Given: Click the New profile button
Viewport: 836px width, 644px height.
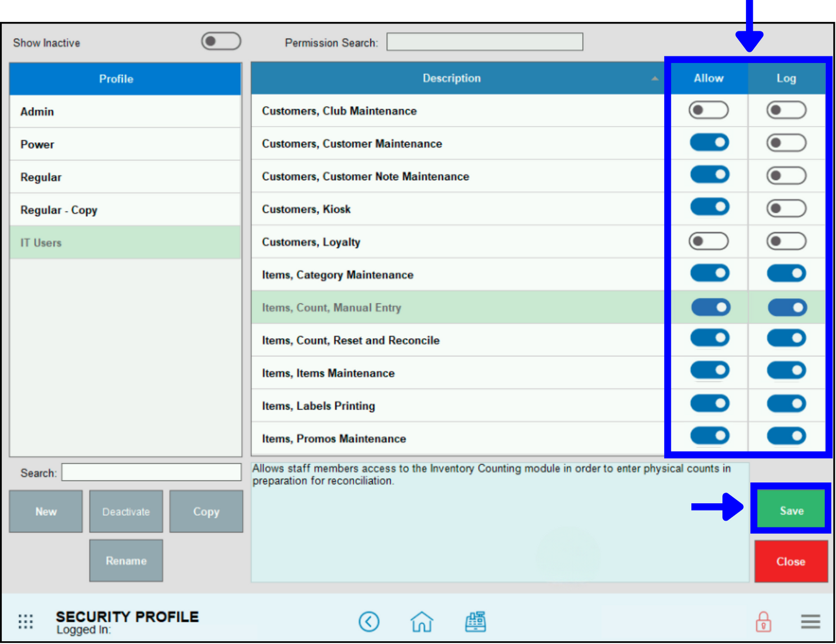Looking at the screenshot, I should (46, 511).
